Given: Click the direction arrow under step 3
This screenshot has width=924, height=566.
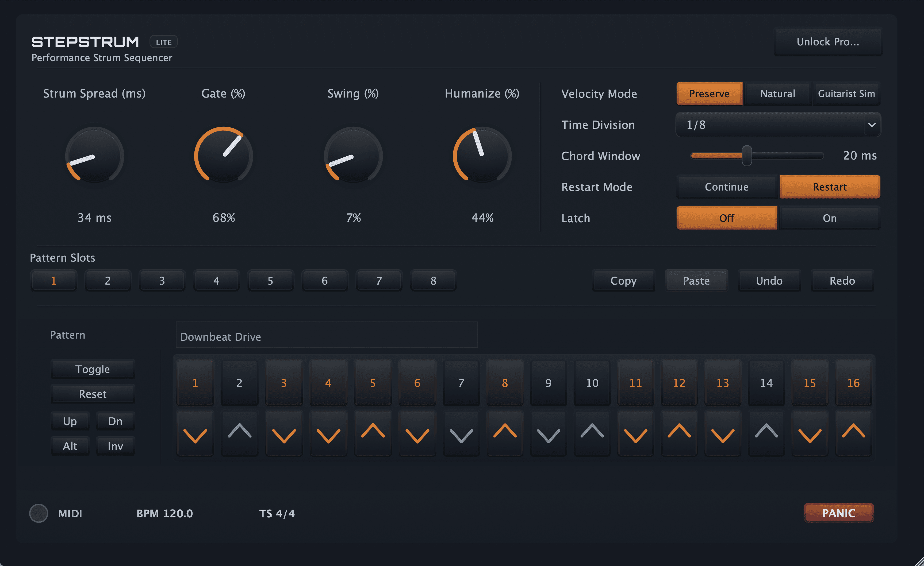Looking at the screenshot, I should coord(284,433).
